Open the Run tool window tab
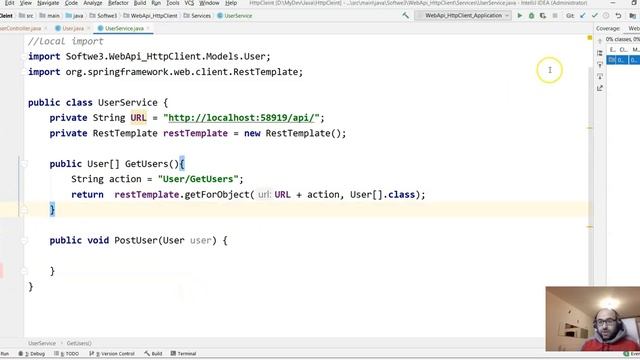 coord(4,353)
